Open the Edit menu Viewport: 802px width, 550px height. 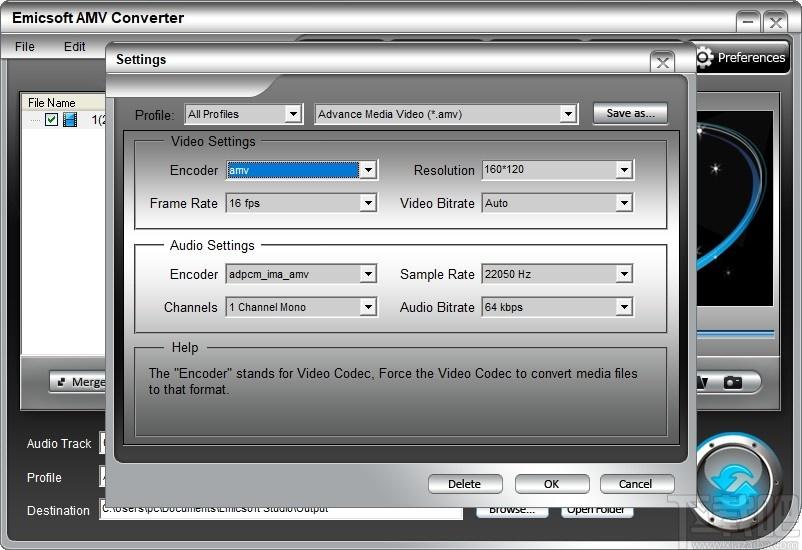(74, 47)
